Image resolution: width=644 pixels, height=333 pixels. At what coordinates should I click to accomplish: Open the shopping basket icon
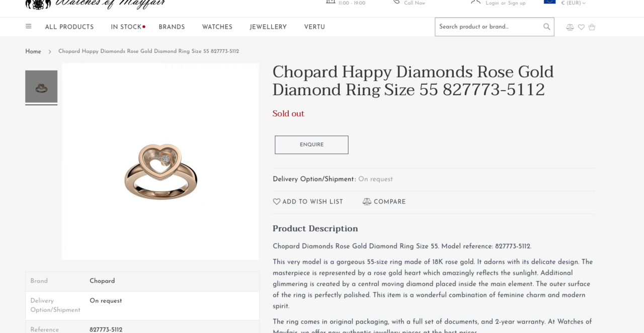(x=592, y=27)
